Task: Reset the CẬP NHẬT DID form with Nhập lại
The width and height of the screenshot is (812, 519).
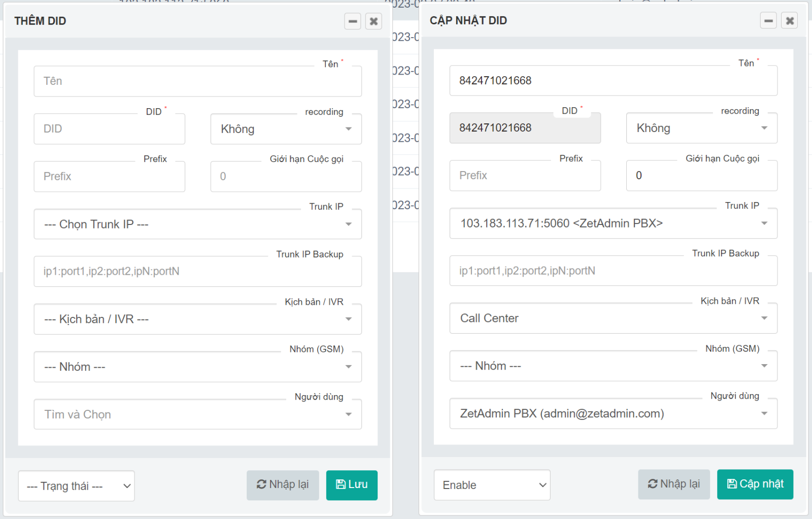Action: pos(673,484)
